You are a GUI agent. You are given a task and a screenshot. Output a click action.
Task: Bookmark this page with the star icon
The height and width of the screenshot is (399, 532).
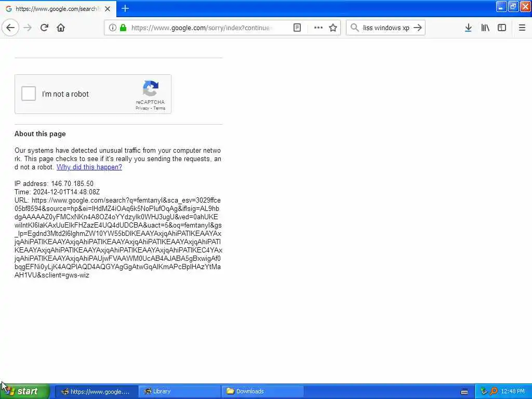[x=333, y=28]
